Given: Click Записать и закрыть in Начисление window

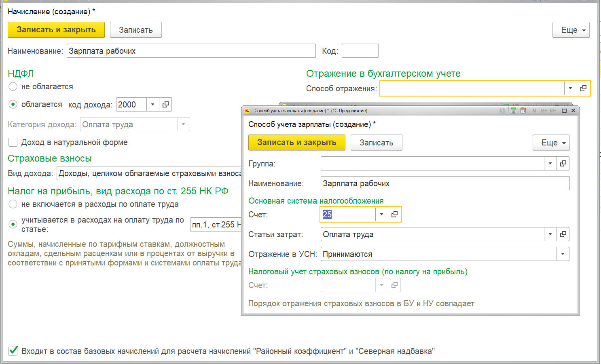Looking at the screenshot, I should tap(56, 30).
